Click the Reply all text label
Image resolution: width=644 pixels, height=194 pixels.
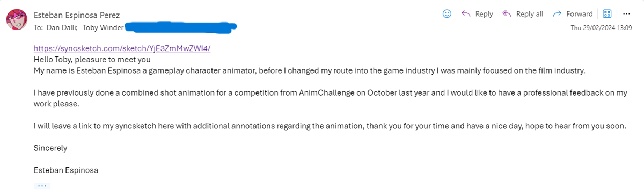click(x=530, y=14)
